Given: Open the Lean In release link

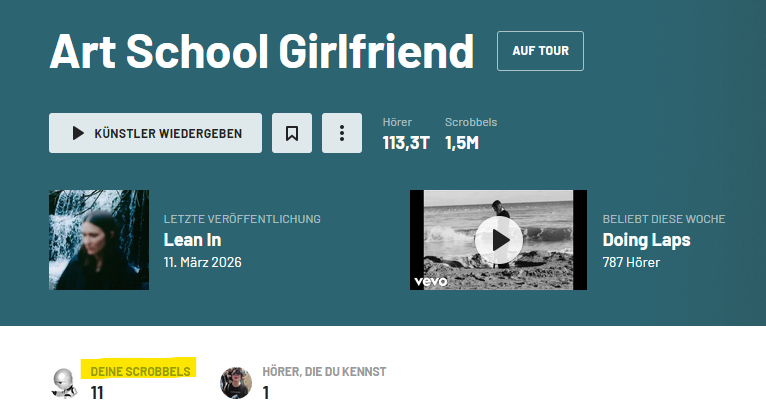Looking at the screenshot, I should coord(192,240).
